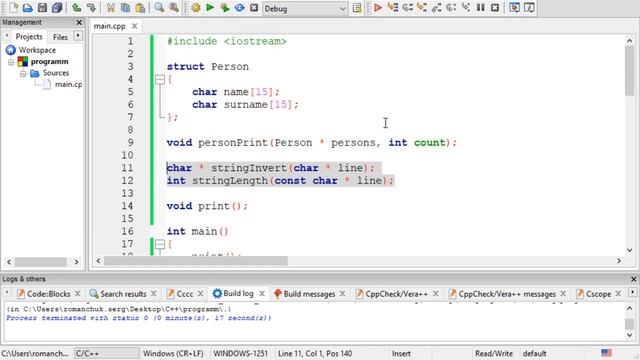Open the Debug build target dropdown
Viewport: 640px width, 360px height.
coord(304,8)
